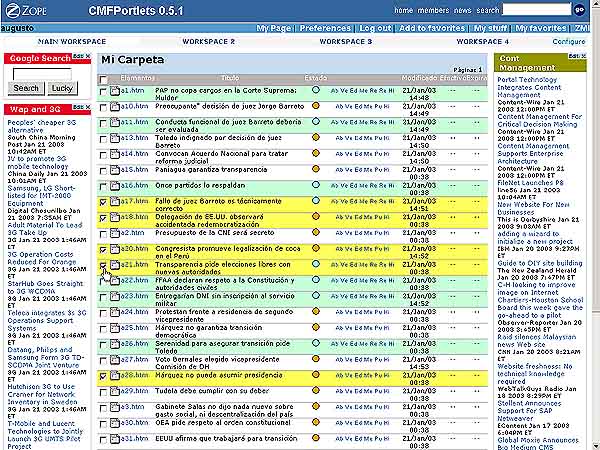Image resolution: width=600 pixels, height=450 pixels.
Task: Click the go button next to search
Action: [580, 10]
